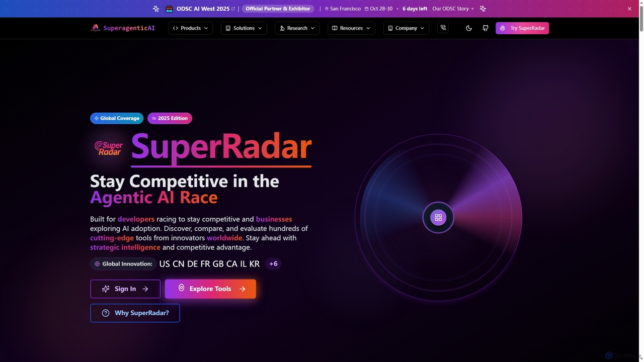
Task: Click the large SuperRadar heading
Action: (x=221, y=147)
